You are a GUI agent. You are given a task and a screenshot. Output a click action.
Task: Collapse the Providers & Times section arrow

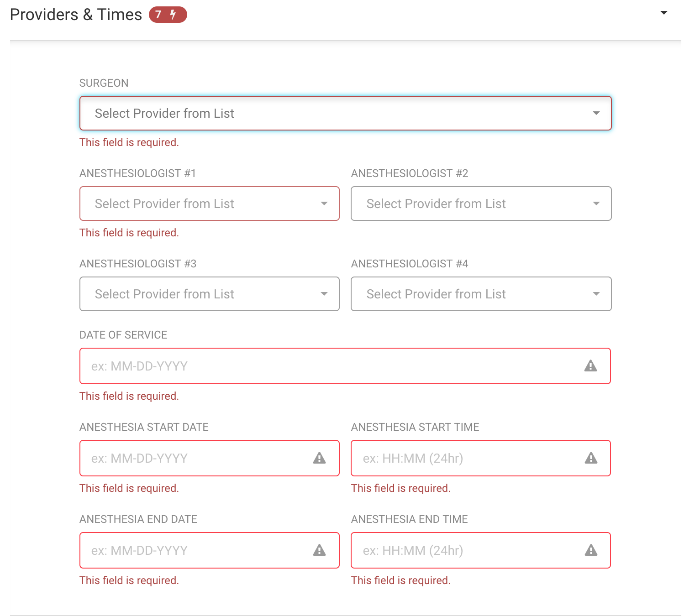click(664, 13)
